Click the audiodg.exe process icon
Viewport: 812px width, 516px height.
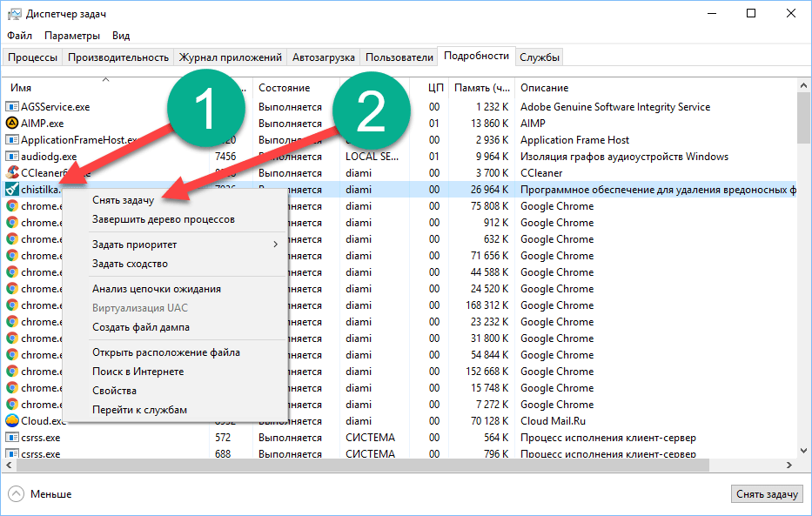(x=12, y=157)
